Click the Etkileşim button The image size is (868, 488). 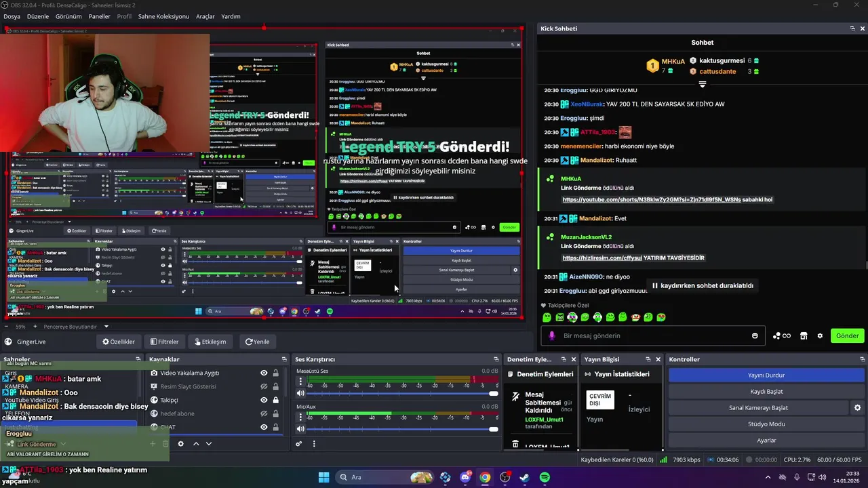[210, 342]
